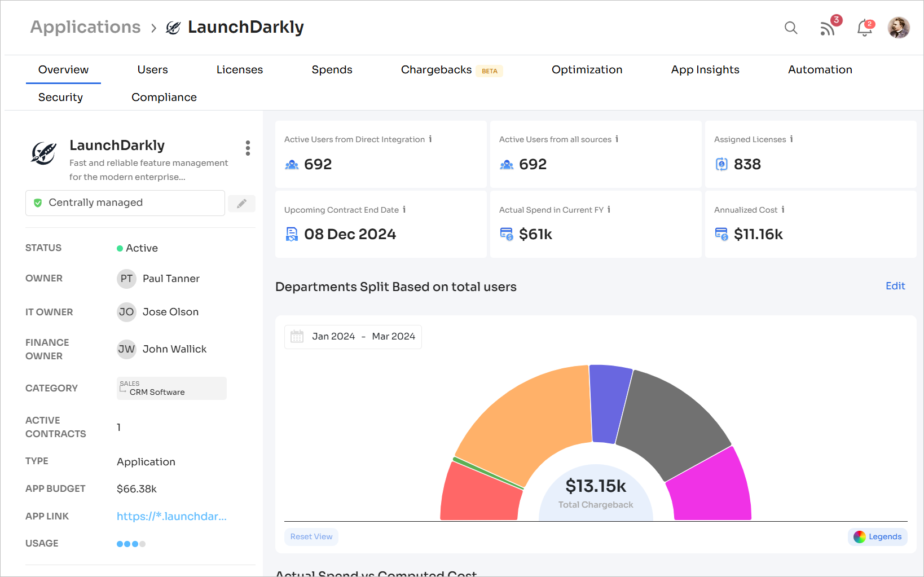Screen dimensions: 924x577
Task: Go to the Chargebacks beta tab
Action: (x=451, y=70)
